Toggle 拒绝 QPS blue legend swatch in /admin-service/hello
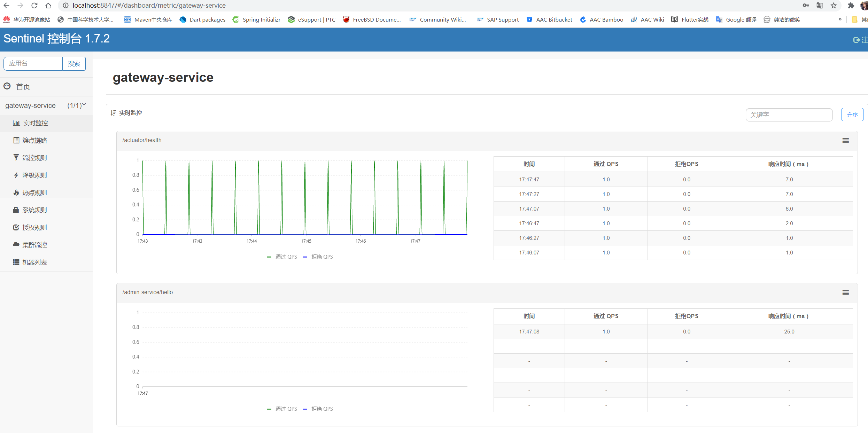The width and height of the screenshot is (868, 433). click(x=305, y=409)
